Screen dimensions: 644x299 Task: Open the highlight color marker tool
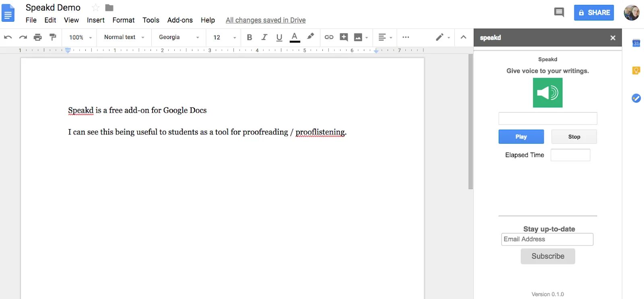click(310, 37)
